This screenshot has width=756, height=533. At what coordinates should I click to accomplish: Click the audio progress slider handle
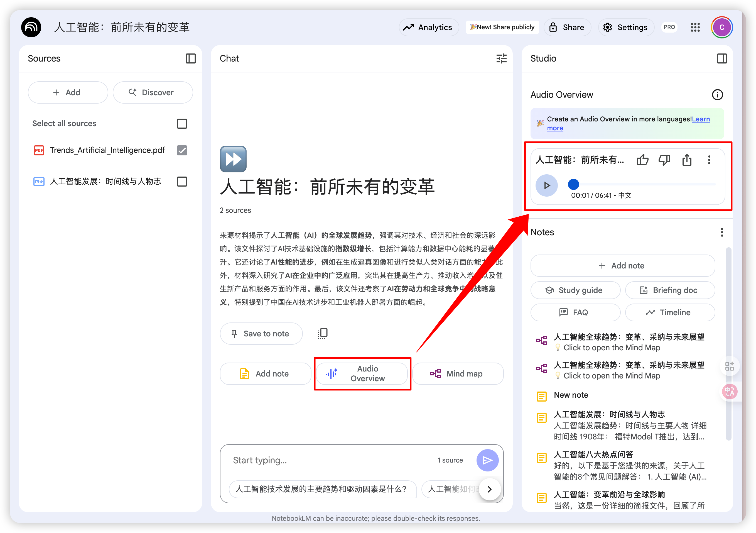573,184
